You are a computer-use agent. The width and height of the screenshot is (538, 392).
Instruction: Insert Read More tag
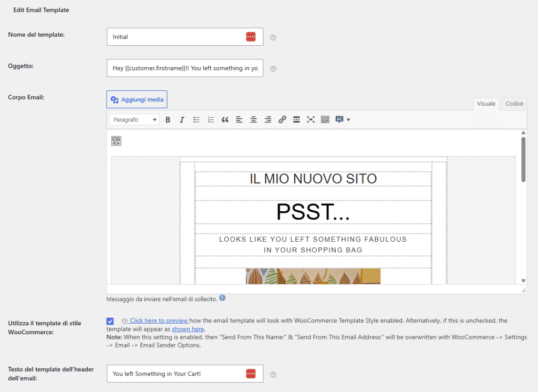pos(296,120)
